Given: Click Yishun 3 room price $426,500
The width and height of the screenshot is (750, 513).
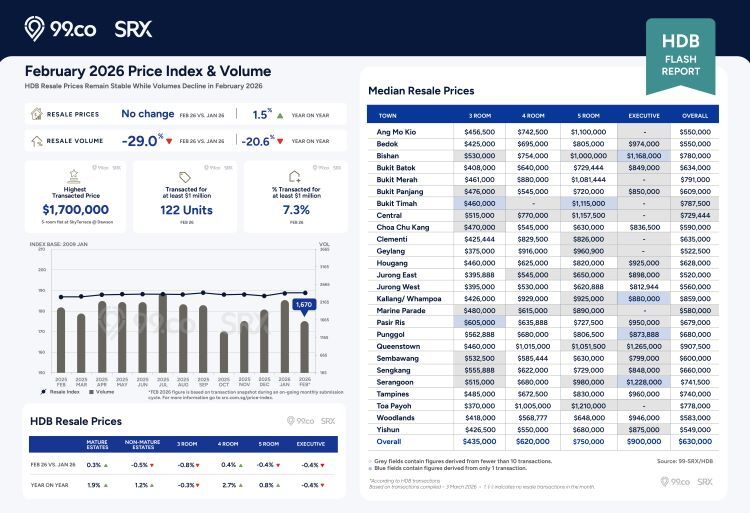Looking at the screenshot, I should point(480,430).
